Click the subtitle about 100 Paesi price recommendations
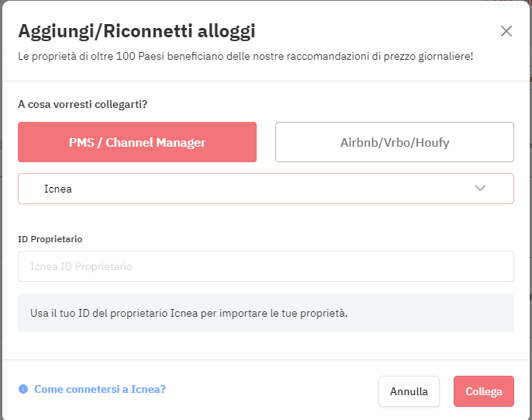Viewport: 532px width, 420px height. pos(245,57)
